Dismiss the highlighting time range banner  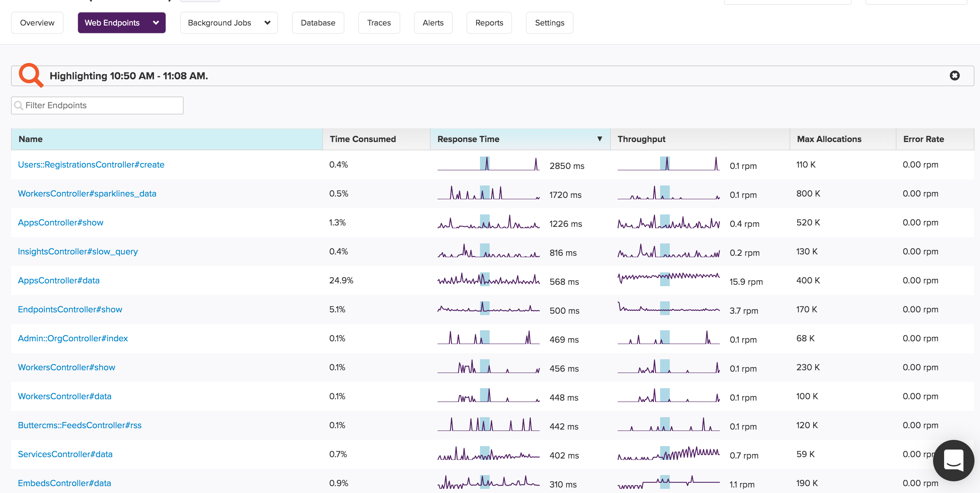tap(954, 76)
